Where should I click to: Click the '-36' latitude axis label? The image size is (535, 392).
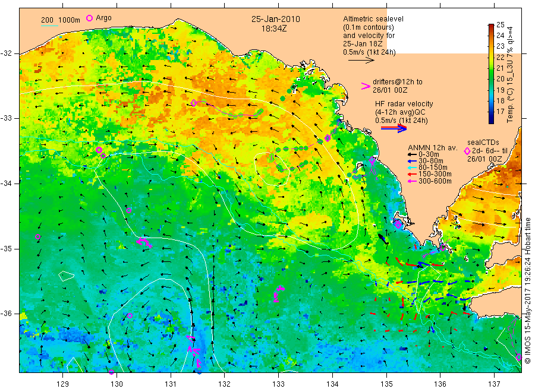tap(6, 313)
